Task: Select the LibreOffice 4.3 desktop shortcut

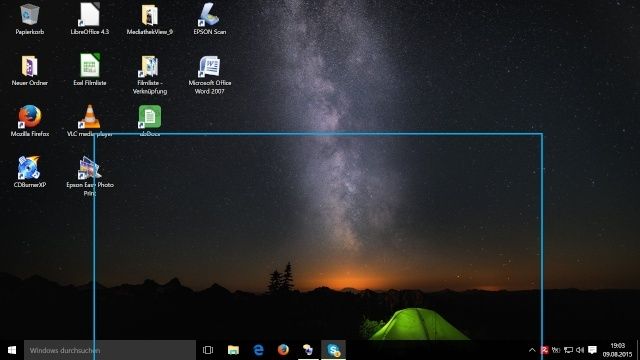Action: point(89,14)
